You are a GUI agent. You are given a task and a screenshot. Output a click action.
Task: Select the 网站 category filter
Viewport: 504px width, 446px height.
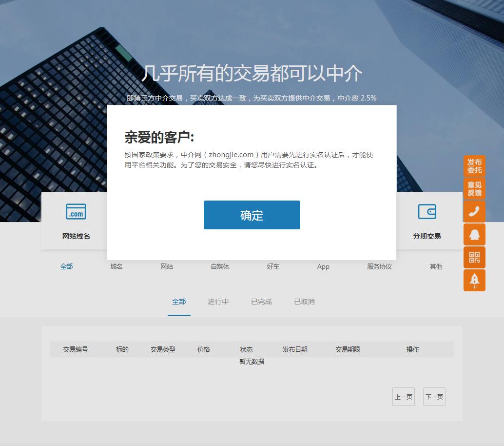(x=167, y=266)
